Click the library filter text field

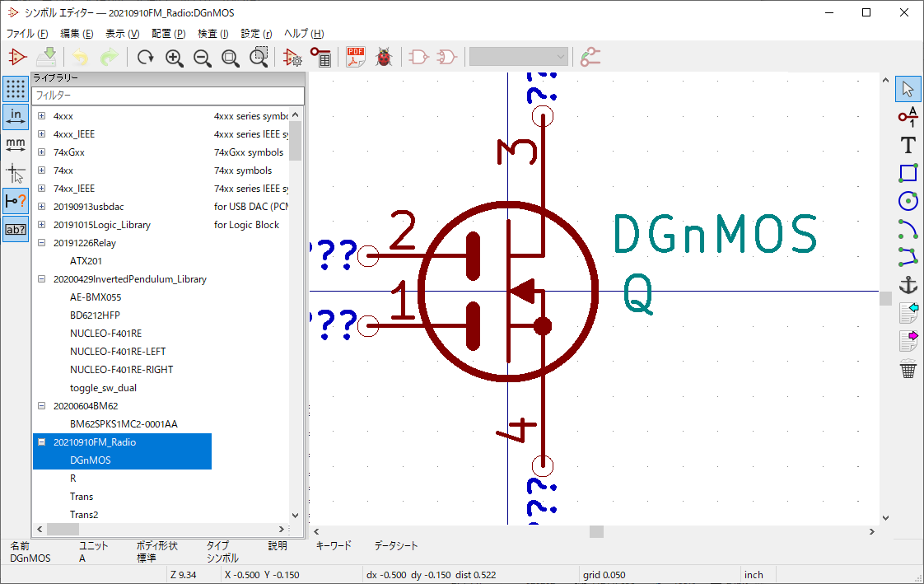(x=168, y=96)
